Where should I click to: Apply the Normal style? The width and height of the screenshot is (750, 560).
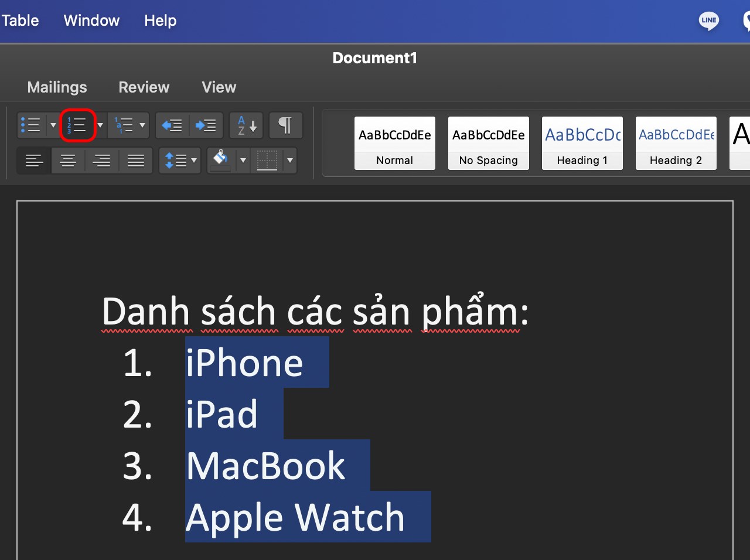click(x=395, y=144)
